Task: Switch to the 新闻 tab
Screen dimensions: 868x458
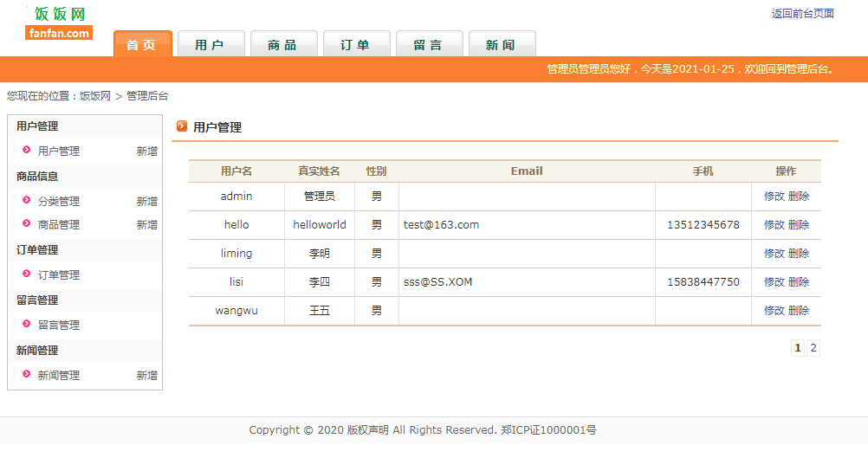Action: [502, 43]
